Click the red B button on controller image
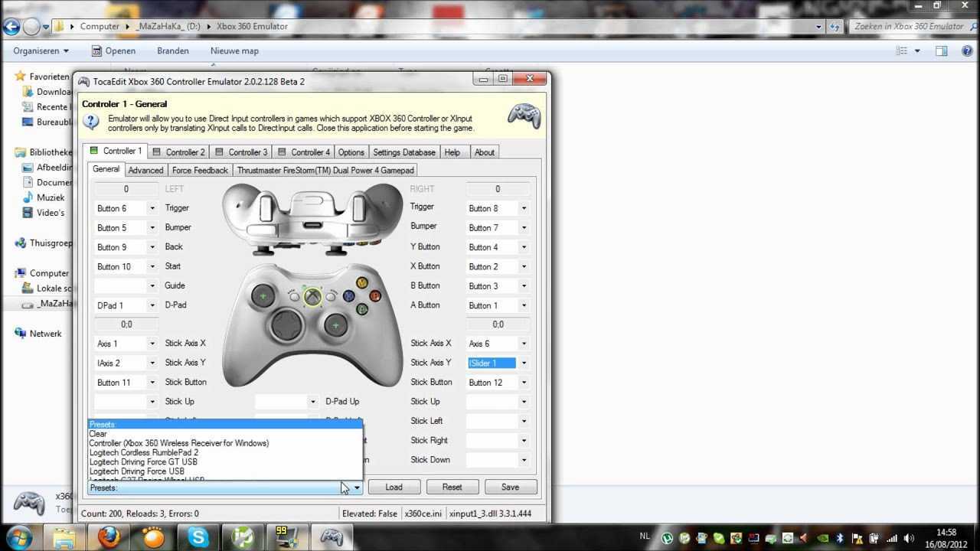Screen dimensions: 980x551 [x=375, y=296]
